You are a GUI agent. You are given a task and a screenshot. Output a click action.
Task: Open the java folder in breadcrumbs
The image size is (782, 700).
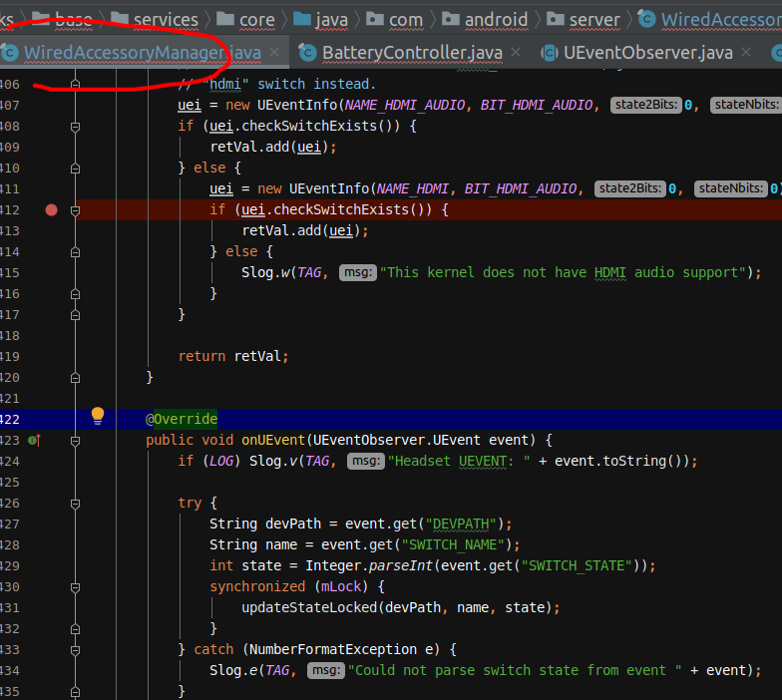click(x=331, y=20)
